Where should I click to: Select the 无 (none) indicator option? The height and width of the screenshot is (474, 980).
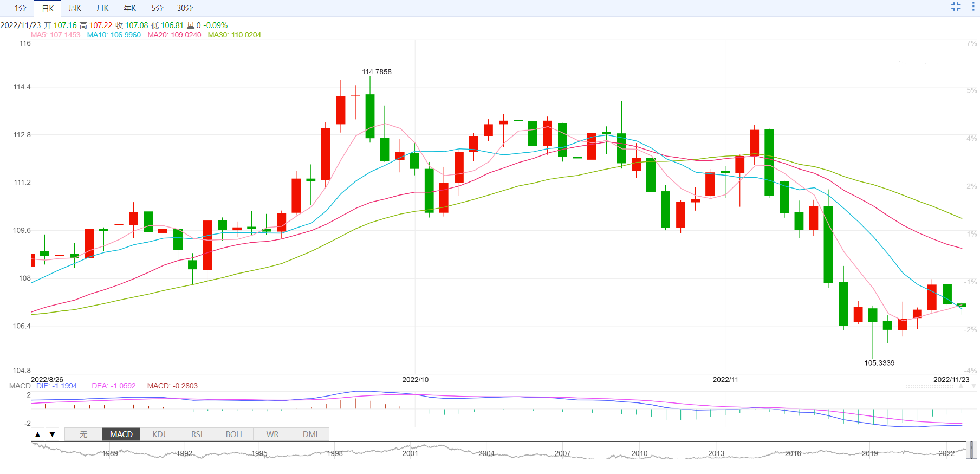coord(83,434)
